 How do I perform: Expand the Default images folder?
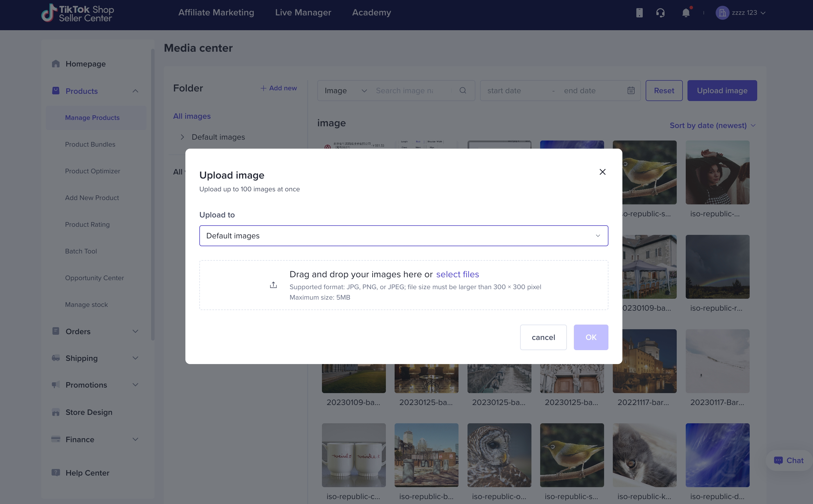(182, 137)
